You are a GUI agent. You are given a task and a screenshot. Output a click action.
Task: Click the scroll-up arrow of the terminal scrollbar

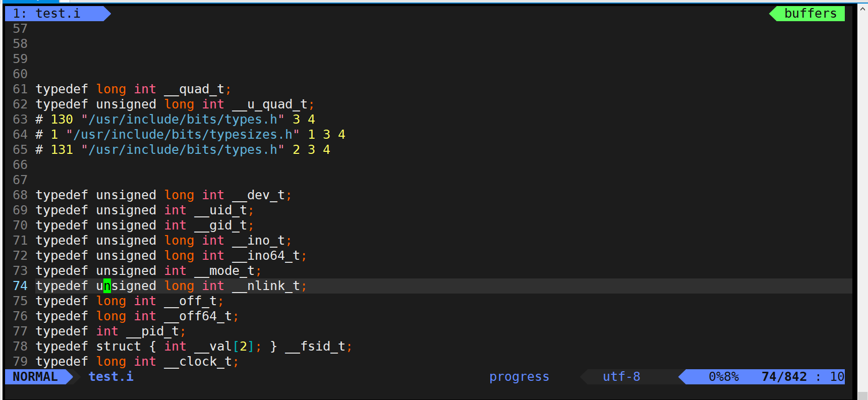click(862, 9)
